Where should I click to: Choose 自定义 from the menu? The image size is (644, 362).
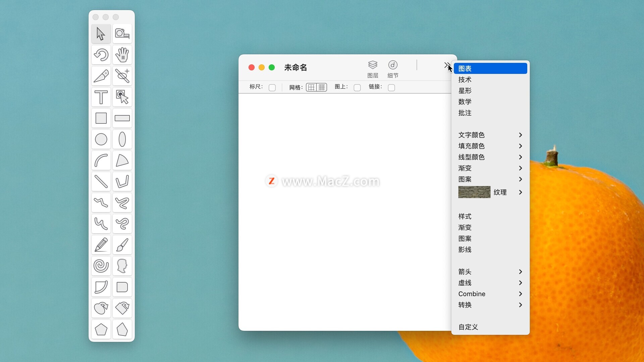[x=490, y=327]
